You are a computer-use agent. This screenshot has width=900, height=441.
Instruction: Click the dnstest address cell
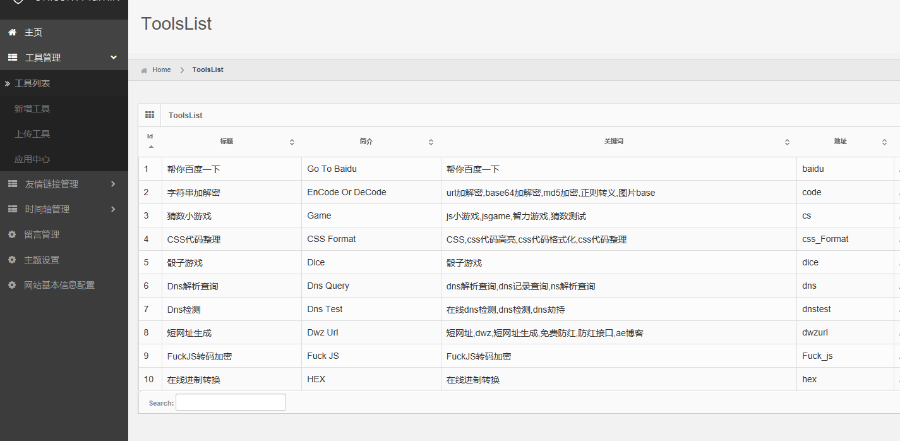845,310
